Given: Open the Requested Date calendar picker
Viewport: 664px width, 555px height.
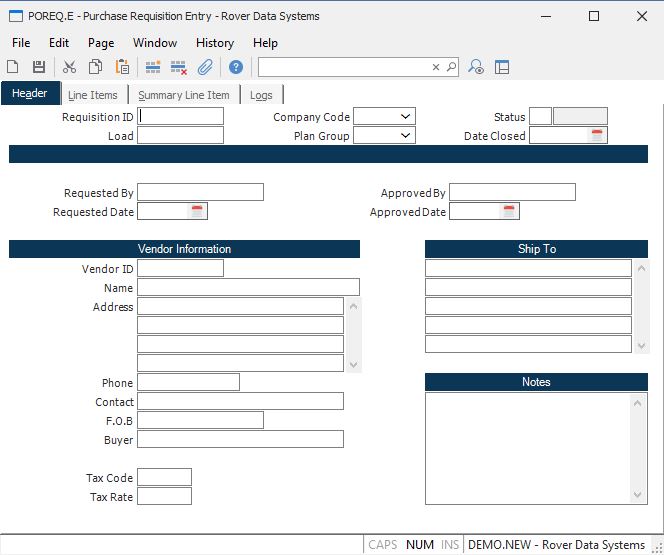Looking at the screenshot, I should click(x=197, y=211).
